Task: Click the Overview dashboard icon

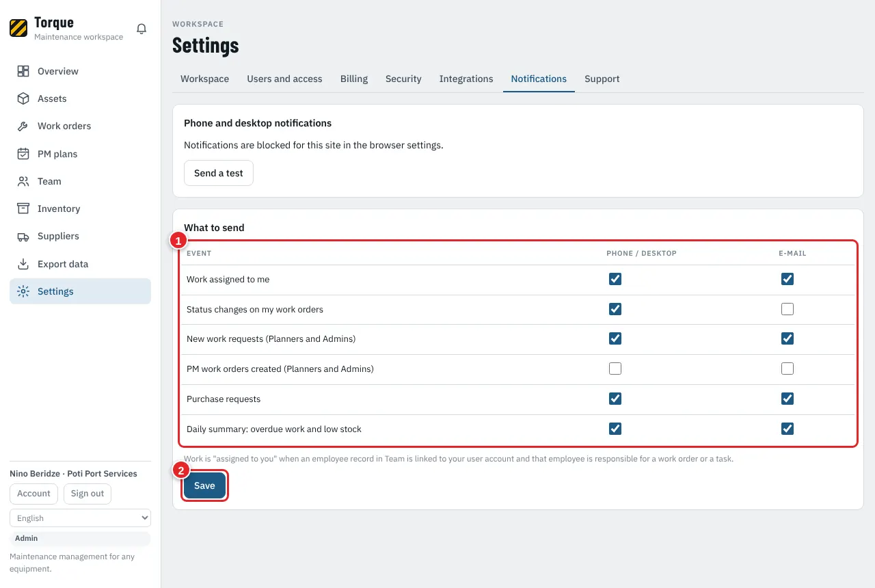Action: pyautogui.click(x=23, y=71)
